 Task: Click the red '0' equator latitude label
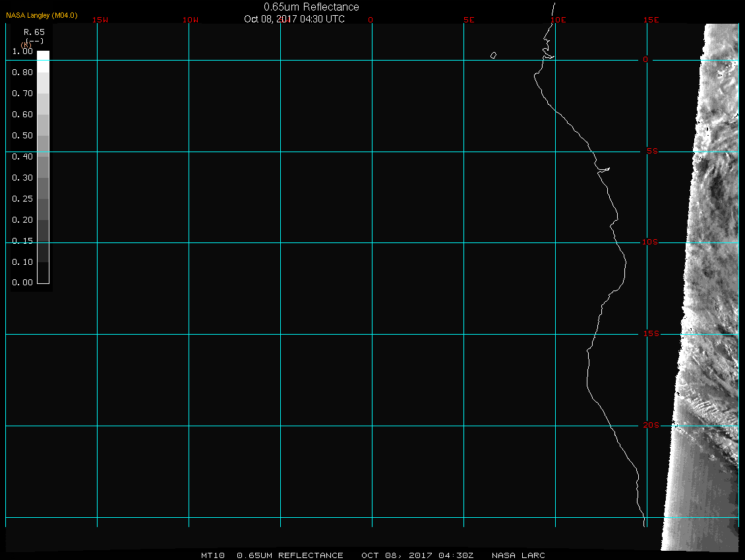click(x=645, y=60)
